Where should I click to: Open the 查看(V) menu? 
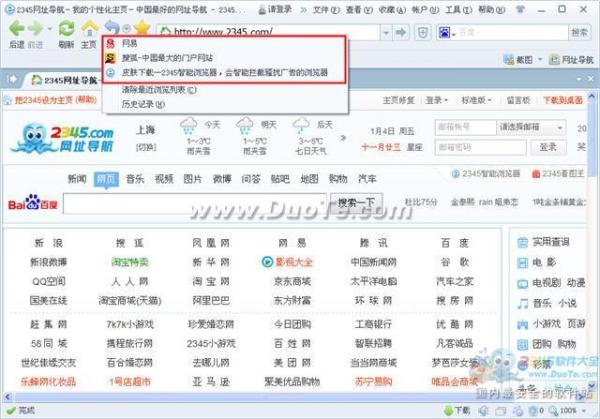(359, 10)
